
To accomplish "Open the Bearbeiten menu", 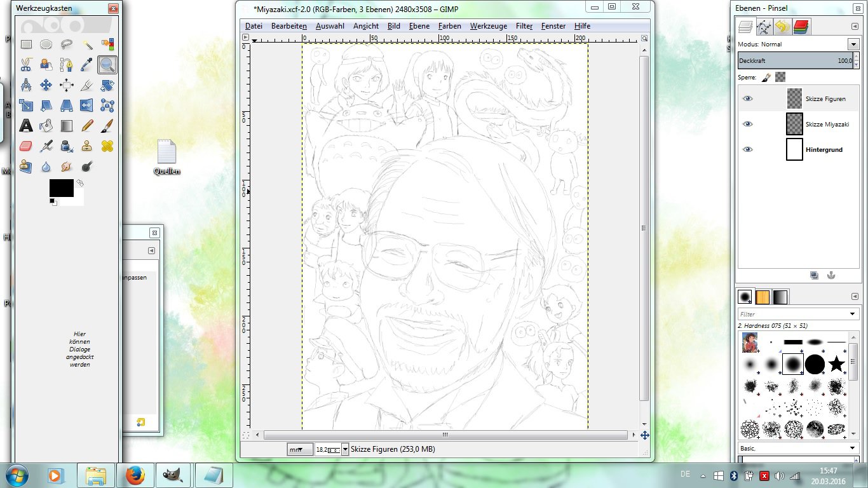I will pos(289,26).
